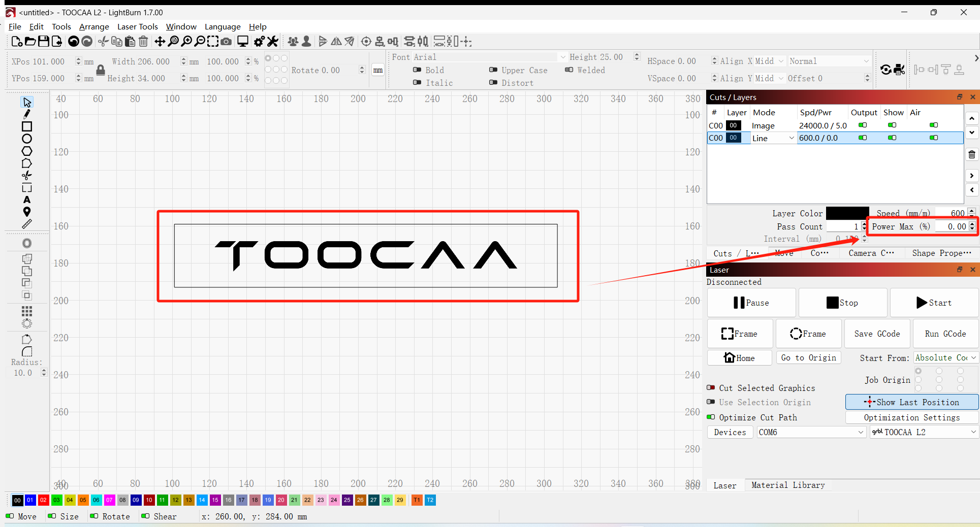Pick the red 02 palette swatch
The width and height of the screenshot is (980, 527).
(x=43, y=500)
